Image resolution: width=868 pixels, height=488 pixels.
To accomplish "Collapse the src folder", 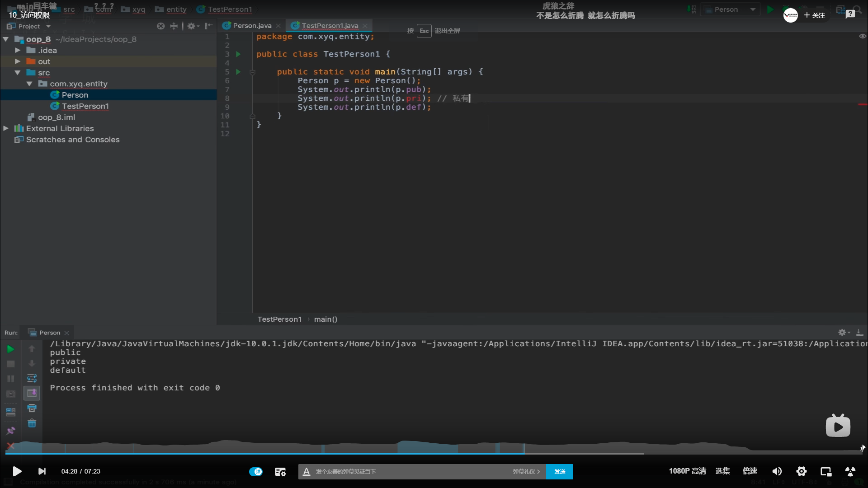I will [x=18, y=73].
